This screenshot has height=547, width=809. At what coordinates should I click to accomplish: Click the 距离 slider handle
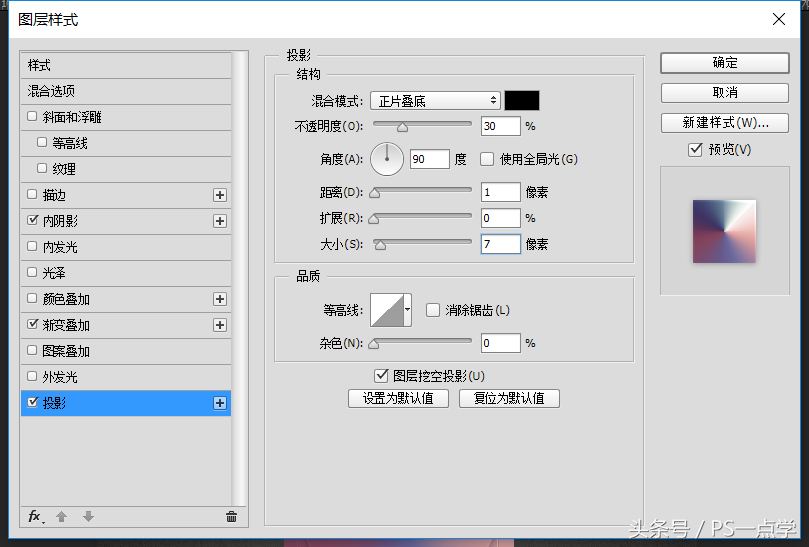[375, 193]
